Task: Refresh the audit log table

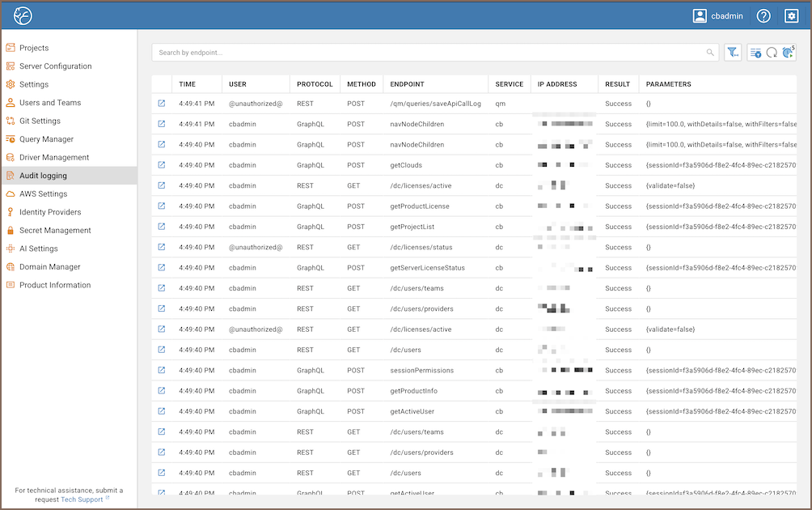Action: pyautogui.click(x=772, y=53)
